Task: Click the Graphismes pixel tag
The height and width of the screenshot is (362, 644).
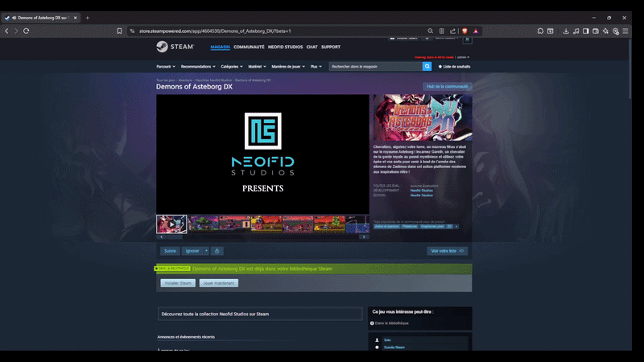Action: pyautogui.click(x=432, y=227)
